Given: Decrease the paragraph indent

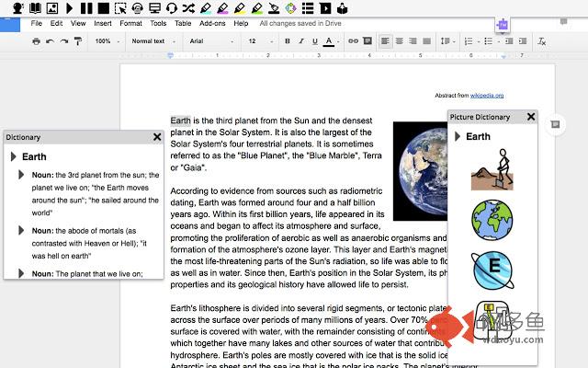Looking at the screenshot, I should pyautogui.click(x=509, y=41).
